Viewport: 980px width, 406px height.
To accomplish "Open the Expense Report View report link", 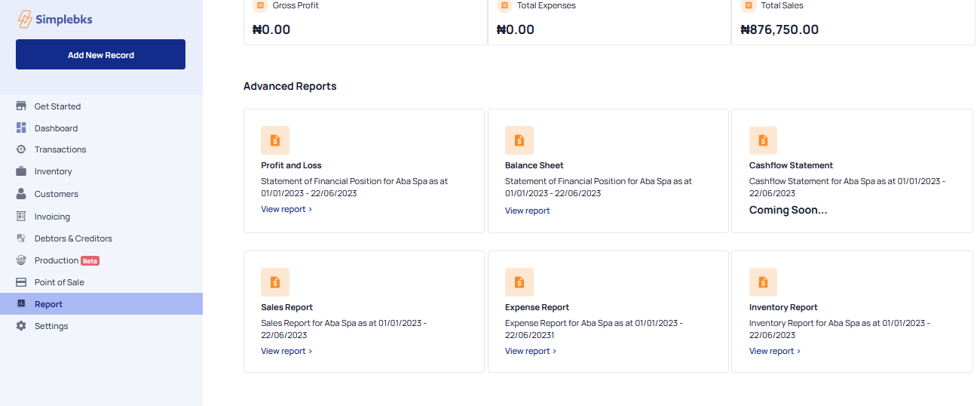I will [531, 351].
